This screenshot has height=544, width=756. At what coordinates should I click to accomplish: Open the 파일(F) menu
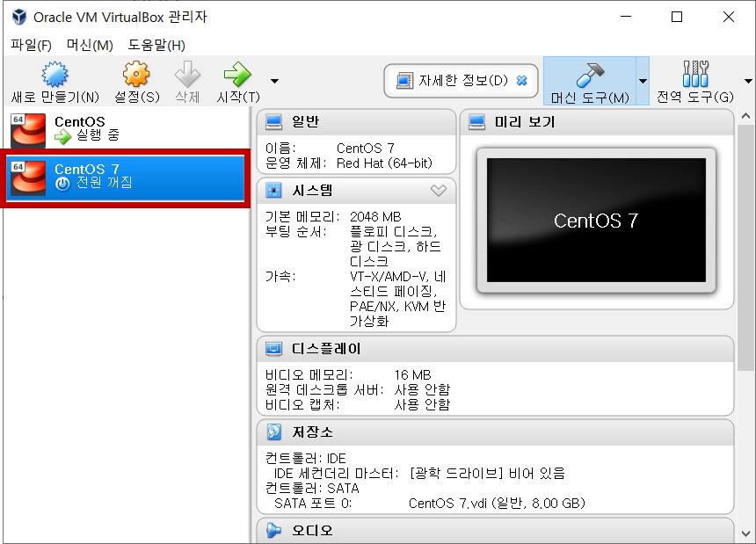click(x=32, y=45)
